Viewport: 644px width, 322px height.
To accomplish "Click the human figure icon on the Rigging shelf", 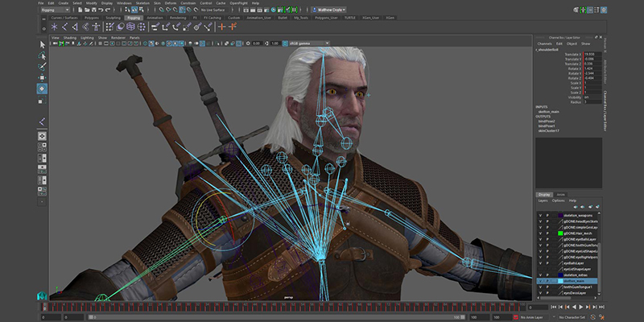I will 96,27.
